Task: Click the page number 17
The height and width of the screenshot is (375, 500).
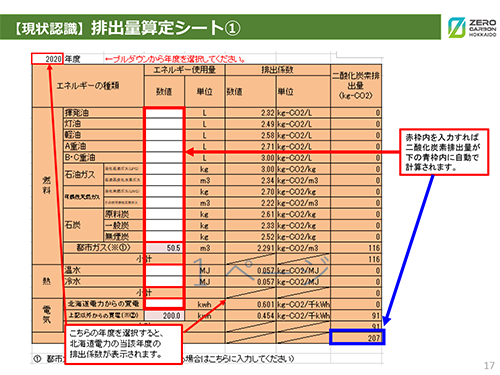Action: pyautogui.click(x=489, y=366)
